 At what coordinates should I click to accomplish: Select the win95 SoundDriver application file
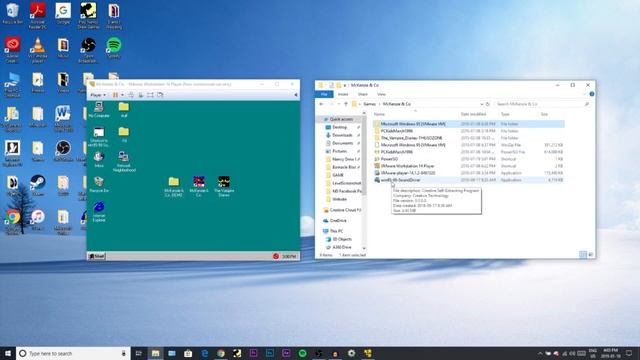pyautogui.click(x=469, y=180)
